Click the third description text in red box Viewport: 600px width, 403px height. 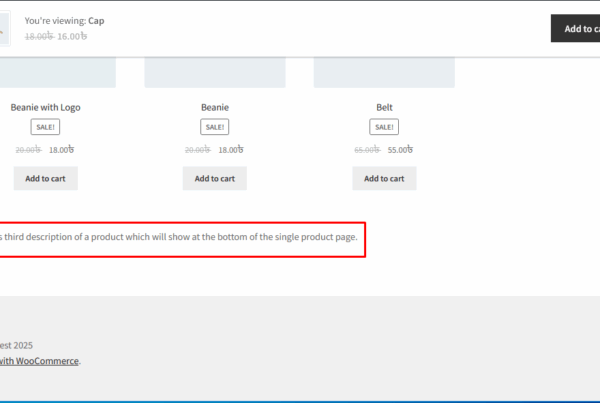[x=178, y=236]
